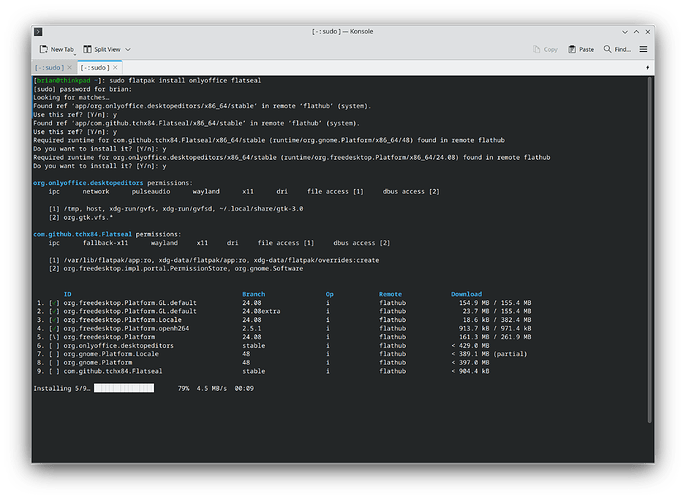
Task: Click the '[2] org.gtk.vfs.*' line
Action: 80,217
